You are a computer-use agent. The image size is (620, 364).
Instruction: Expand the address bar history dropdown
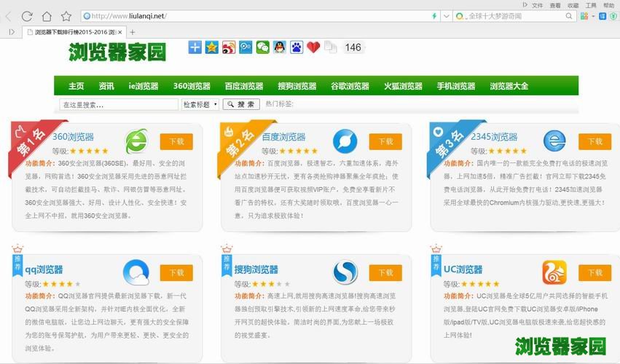tap(446, 16)
